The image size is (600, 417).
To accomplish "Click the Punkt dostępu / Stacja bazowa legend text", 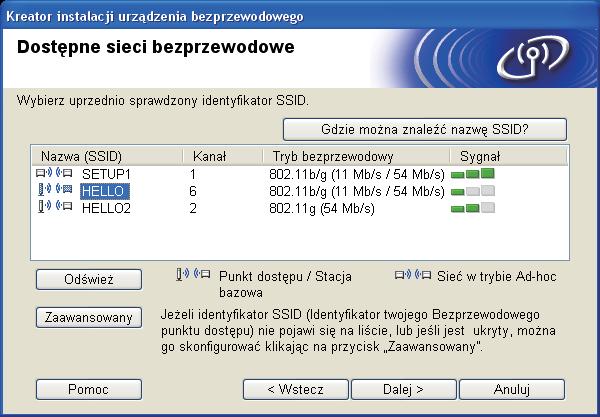I will [285, 284].
